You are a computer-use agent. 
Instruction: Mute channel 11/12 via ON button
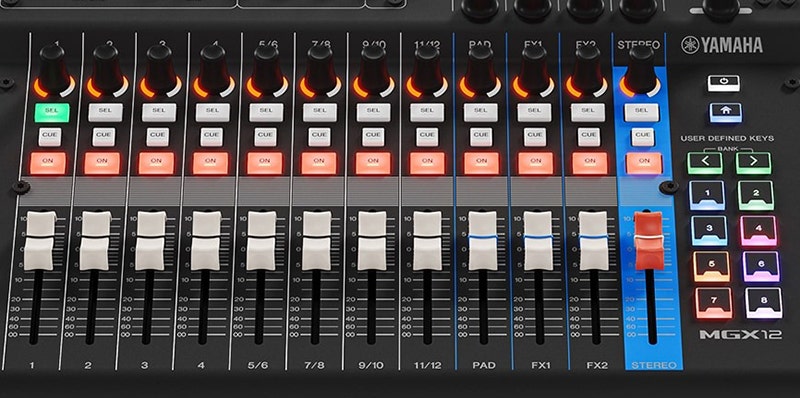427,163
